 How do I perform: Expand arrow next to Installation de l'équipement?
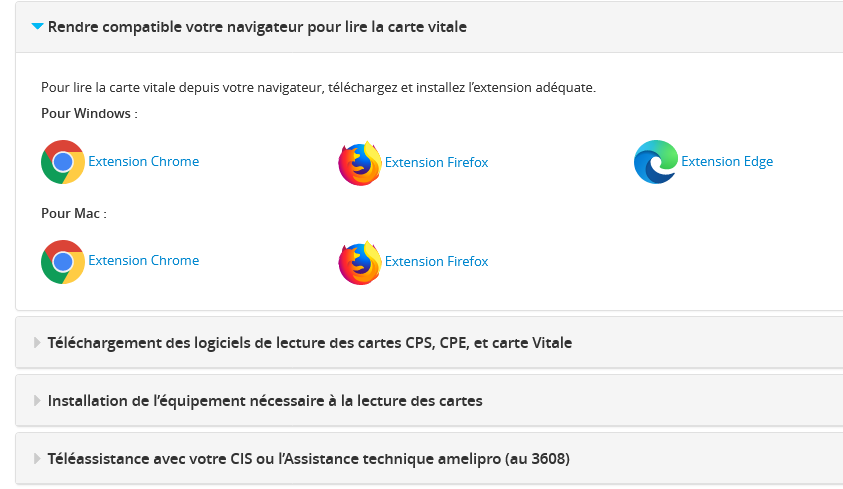click(37, 401)
